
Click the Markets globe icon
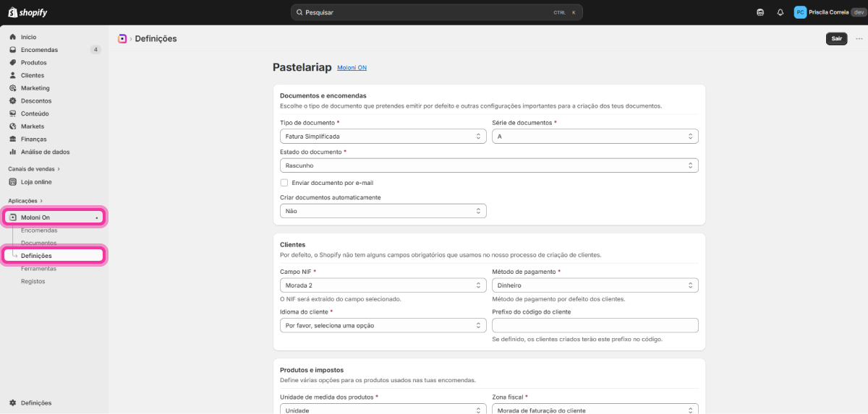click(12, 126)
